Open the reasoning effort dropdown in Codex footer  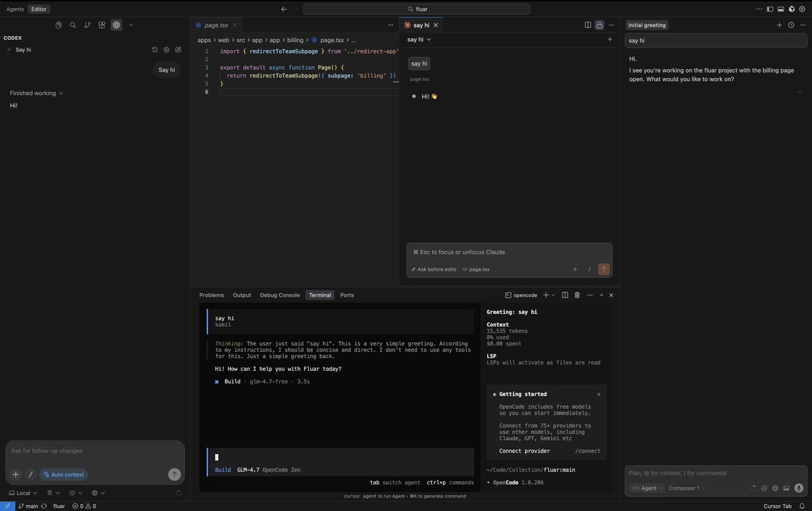click(x=98, y=493)
